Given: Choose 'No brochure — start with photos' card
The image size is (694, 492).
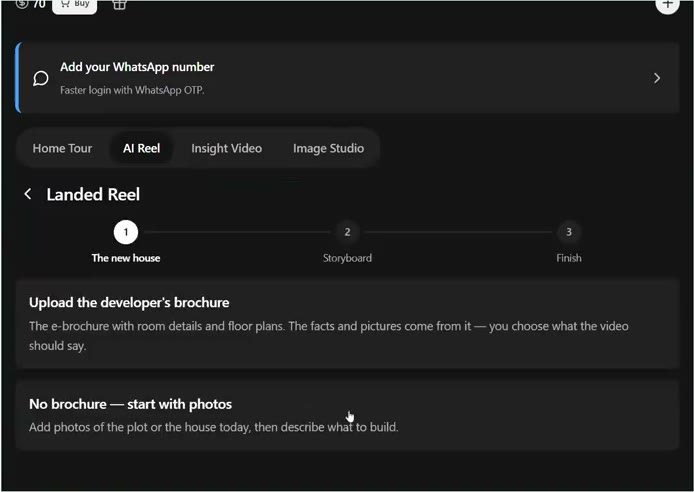Looking at the screenshot, I should pyautogui.click(x=347, y=415).
